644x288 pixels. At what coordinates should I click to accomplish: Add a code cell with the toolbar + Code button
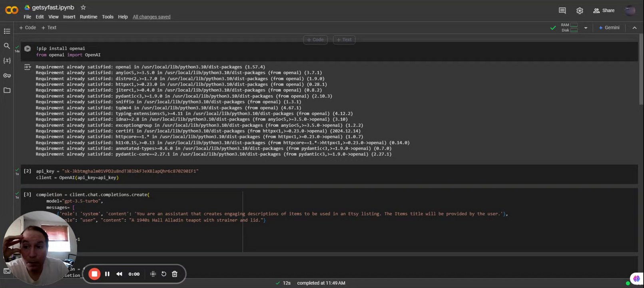pos(28,28)
